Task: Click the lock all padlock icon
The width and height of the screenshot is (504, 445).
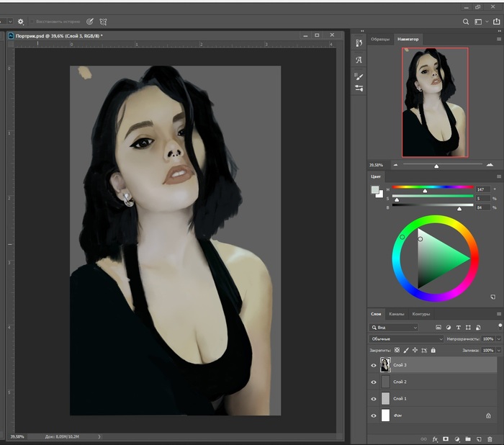Action: point(433,351)
